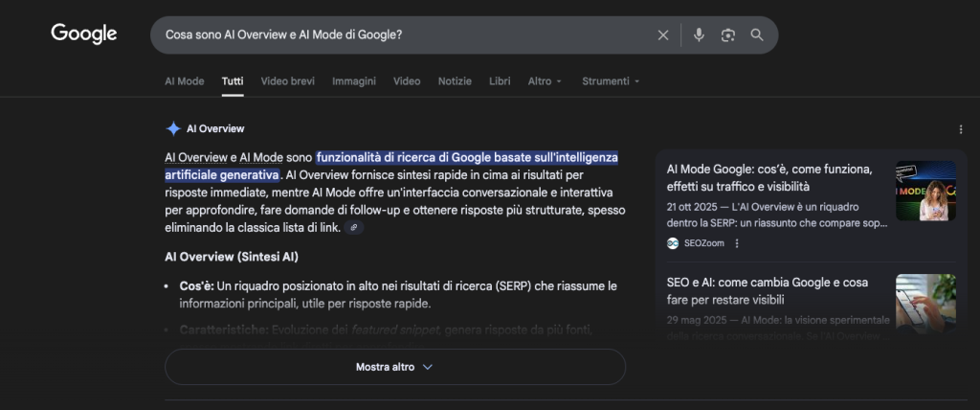Viewport: 980px width, 410px height.
Task: Click the 'AI Overview' section label
Action: (215, 129)
